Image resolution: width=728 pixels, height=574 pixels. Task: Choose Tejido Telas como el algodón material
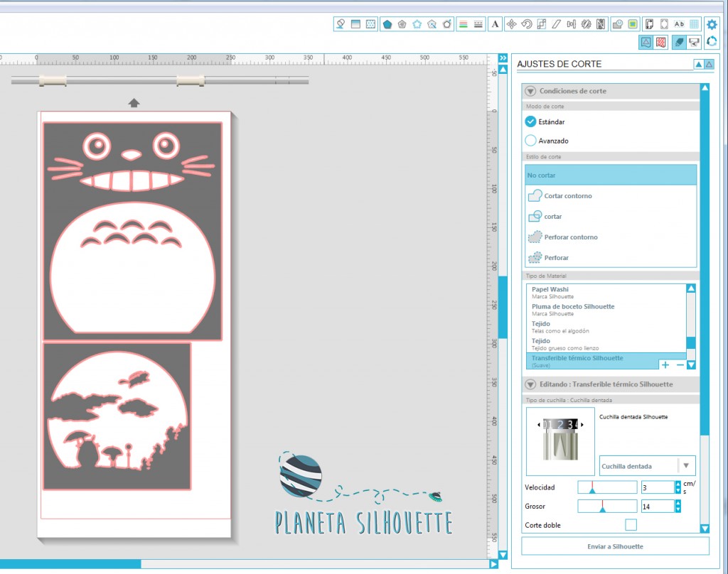[606, 327]
